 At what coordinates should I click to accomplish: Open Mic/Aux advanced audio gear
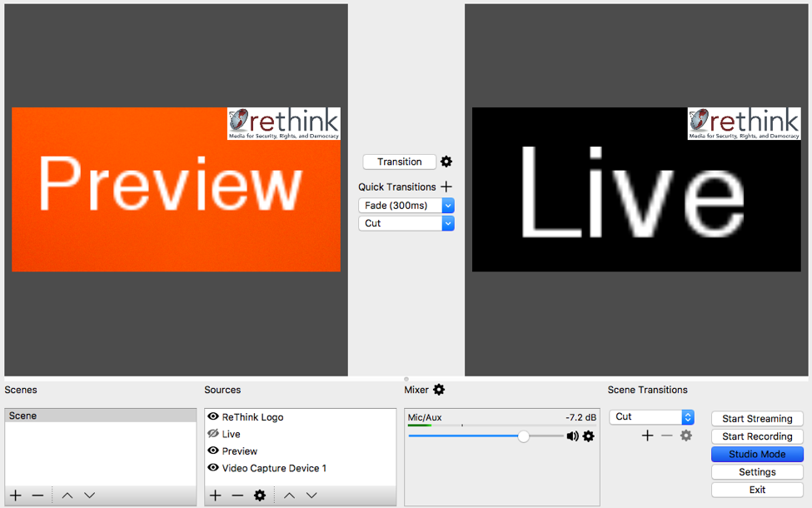588,436
